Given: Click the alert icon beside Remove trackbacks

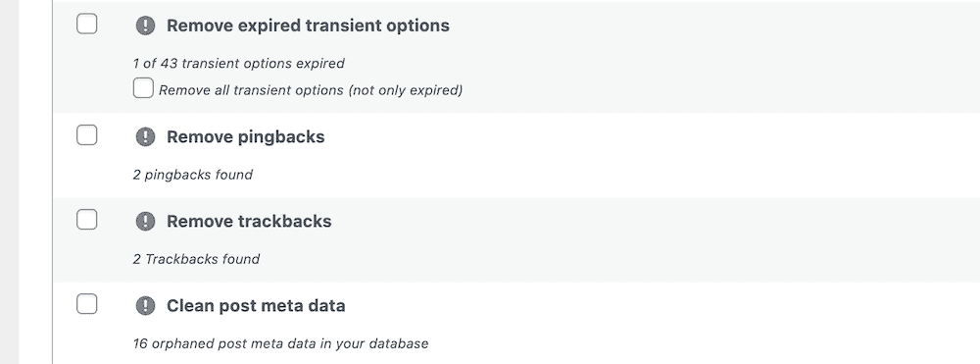Looking at the screenshot, I should click(x=145, y=222).
